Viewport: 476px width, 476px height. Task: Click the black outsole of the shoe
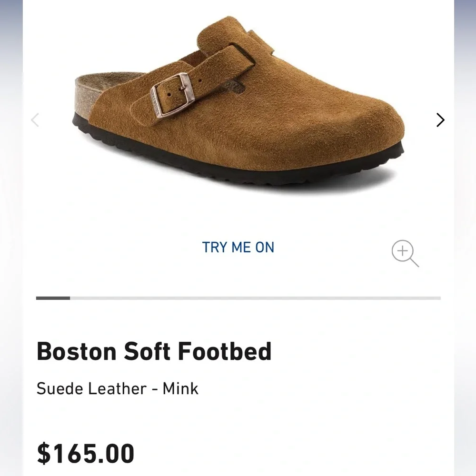click(x=238, y=162)
